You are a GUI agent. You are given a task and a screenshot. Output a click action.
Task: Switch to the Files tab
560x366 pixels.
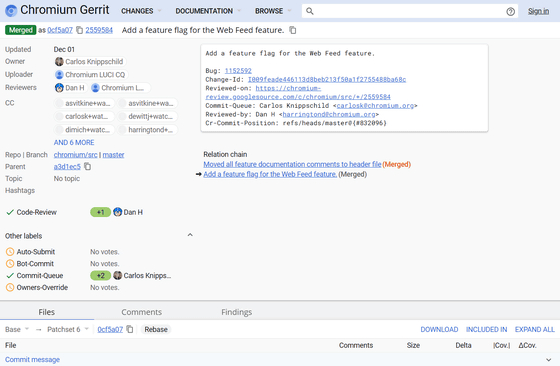[47, 312]
